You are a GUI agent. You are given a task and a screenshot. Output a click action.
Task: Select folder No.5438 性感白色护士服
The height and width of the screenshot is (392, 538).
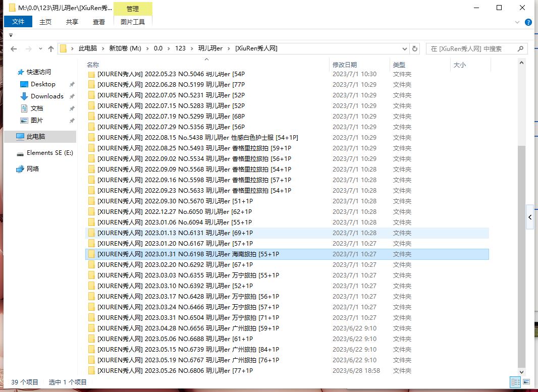coord(287,138)
